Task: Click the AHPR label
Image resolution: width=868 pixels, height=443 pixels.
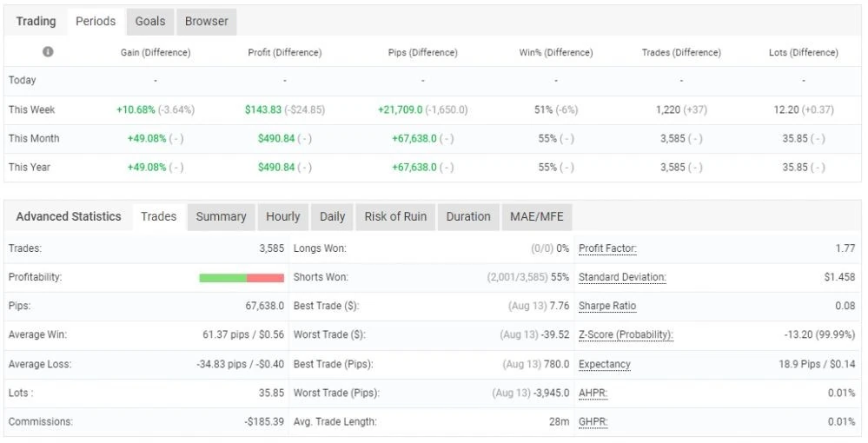Action: point(593,393)
